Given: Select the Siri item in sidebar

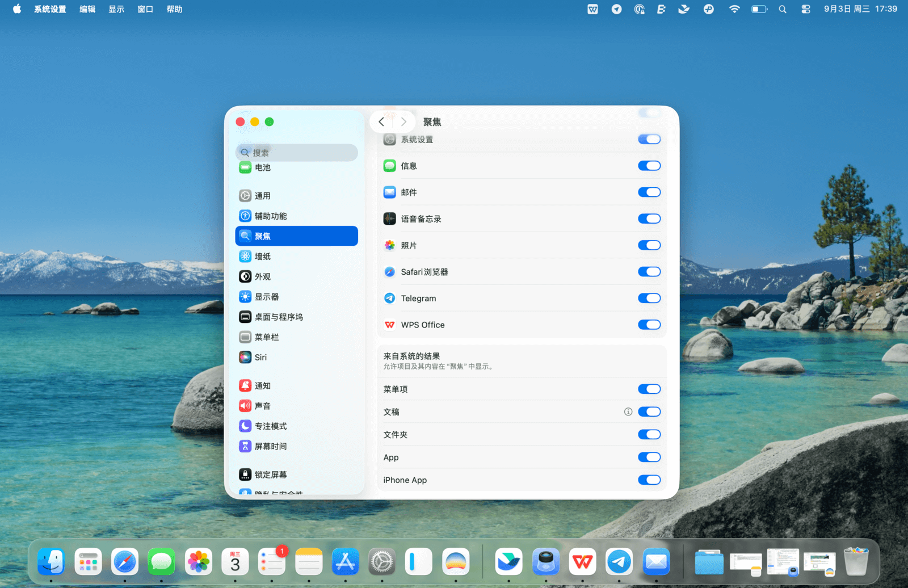Looking at the screenshot, I should pyautogui.click(x=260, y=358).
